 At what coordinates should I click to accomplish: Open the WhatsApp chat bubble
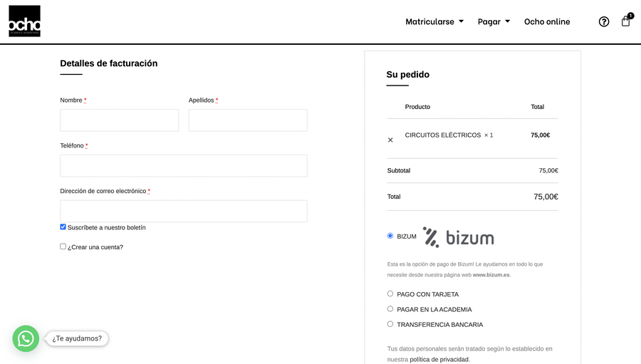26,338
